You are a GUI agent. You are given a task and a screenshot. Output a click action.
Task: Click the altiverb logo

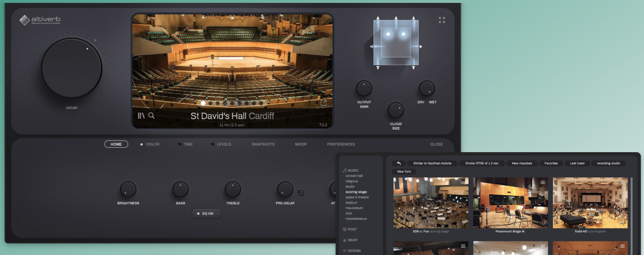(x=40, y=20)
